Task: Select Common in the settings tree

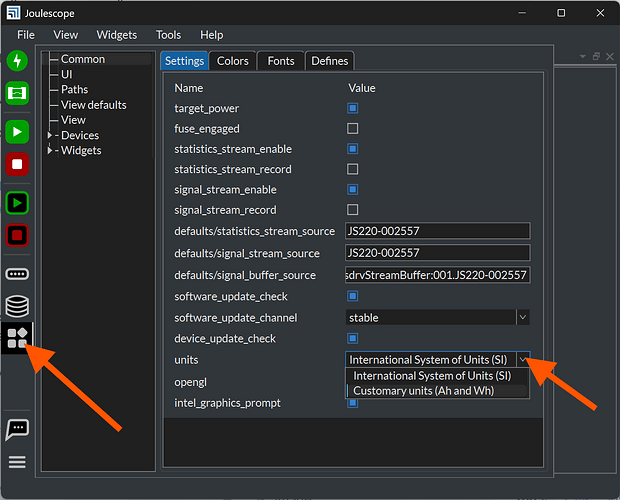Action: pyautogui.click(x=83, y=59)
